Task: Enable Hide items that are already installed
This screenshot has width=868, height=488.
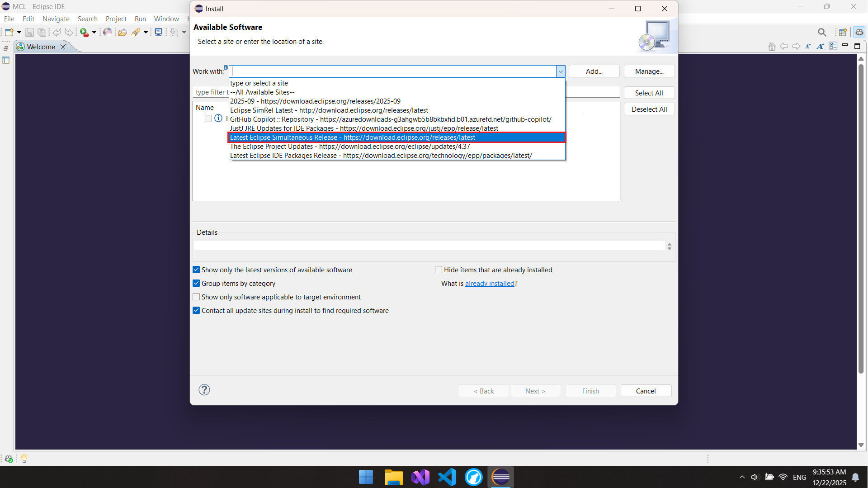Action: tap(438, 270)
